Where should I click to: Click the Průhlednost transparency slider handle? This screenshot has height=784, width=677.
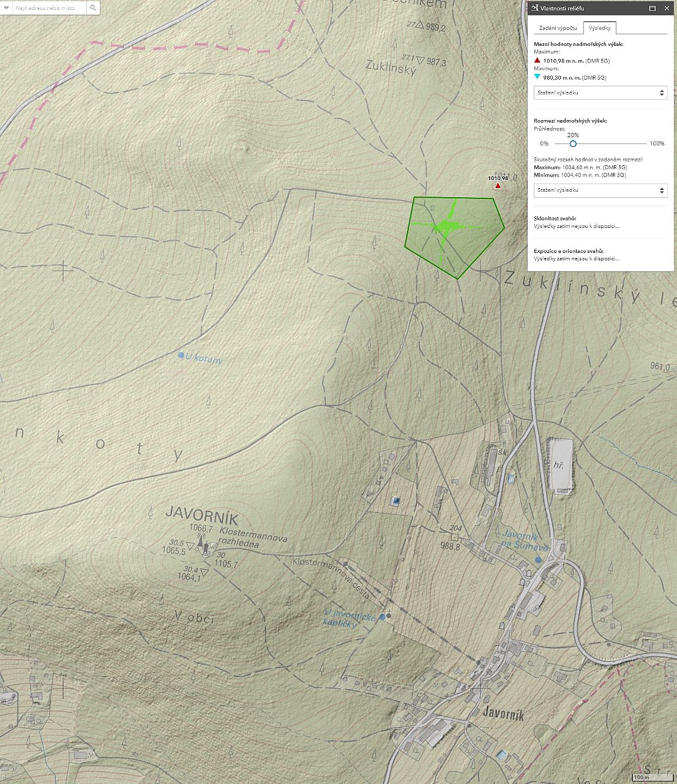coord(573,143)
